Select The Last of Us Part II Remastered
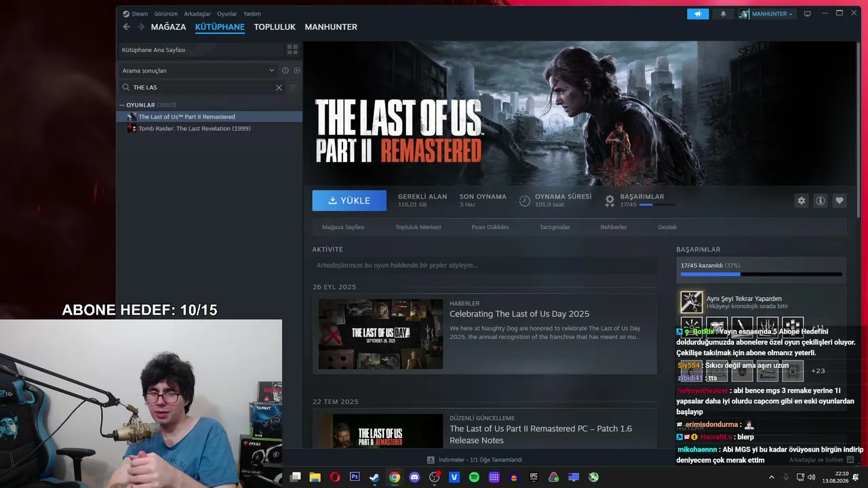The image size is (868, 488). coord(209,117)
